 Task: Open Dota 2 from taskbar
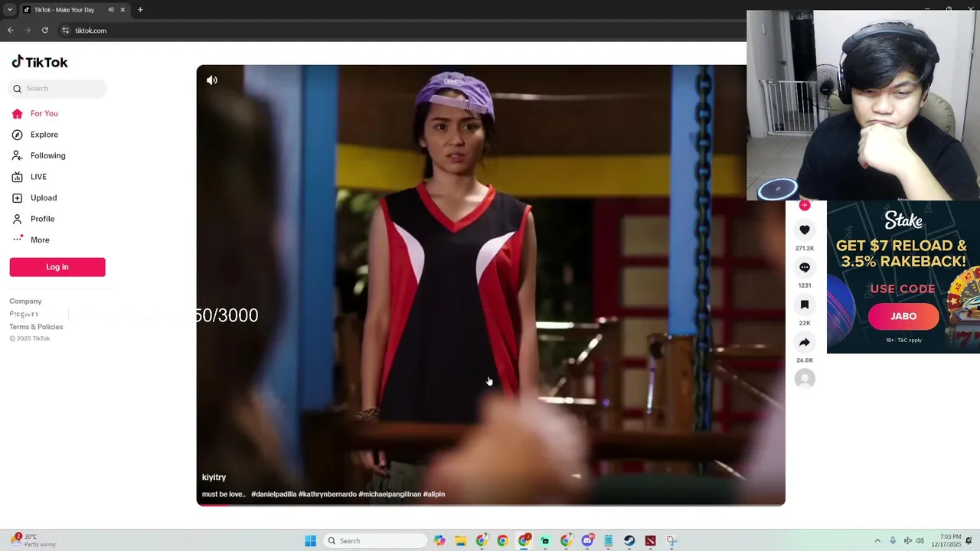650,541
